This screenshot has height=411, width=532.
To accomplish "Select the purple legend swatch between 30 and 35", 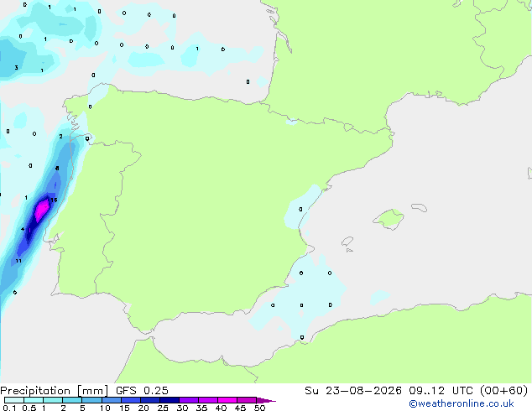I will coord(188,400).
